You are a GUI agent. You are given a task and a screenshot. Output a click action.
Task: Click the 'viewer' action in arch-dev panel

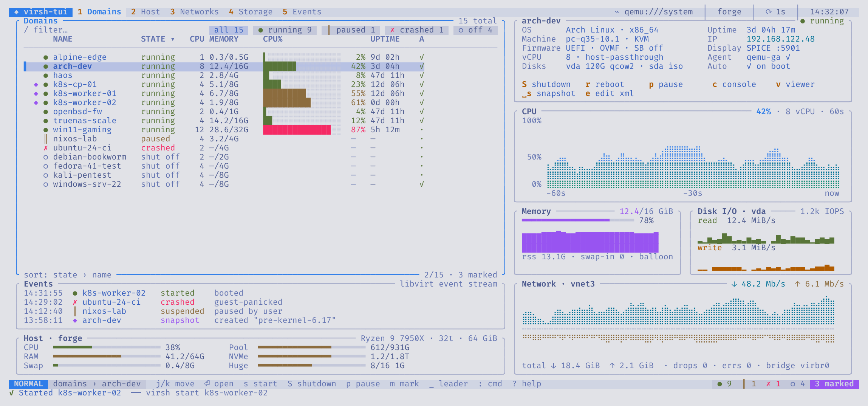coord(795,84)
